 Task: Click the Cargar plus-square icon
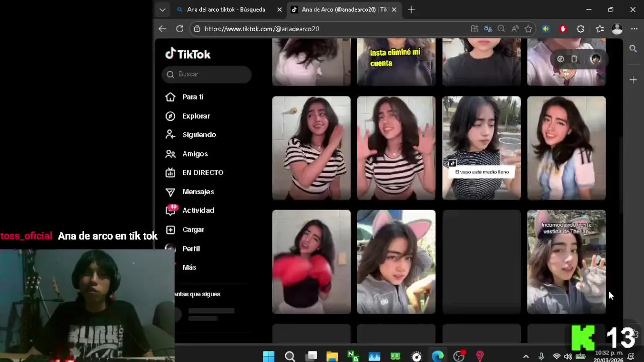coord(171,230)
